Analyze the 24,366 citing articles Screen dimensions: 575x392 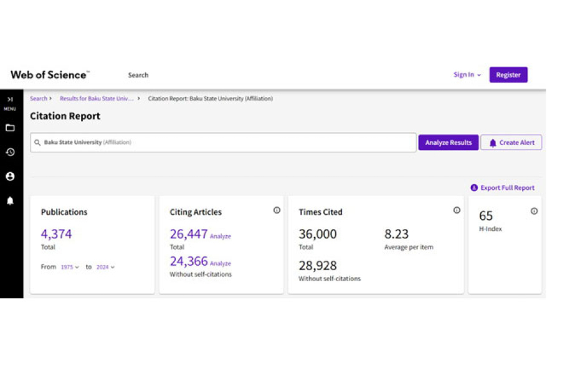[x=221, y=263]
